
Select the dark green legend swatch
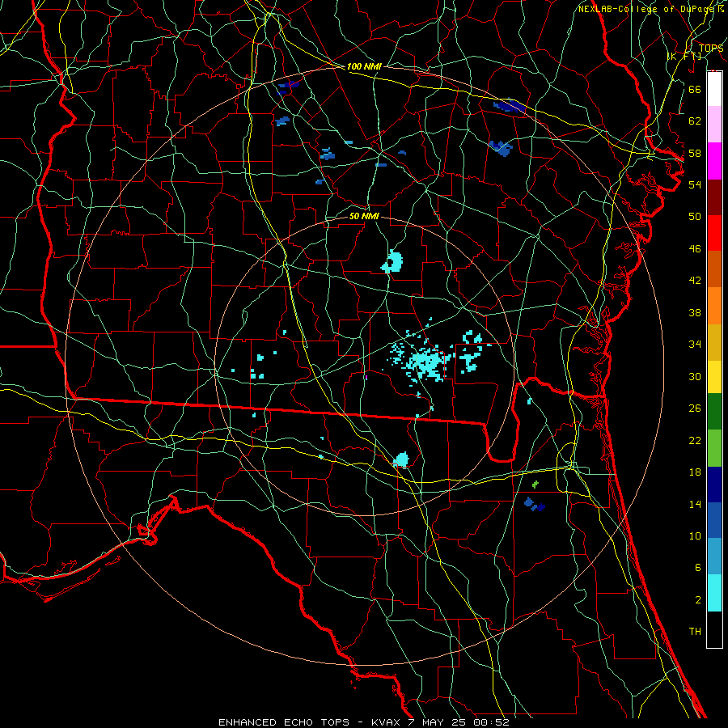[714, 412]
